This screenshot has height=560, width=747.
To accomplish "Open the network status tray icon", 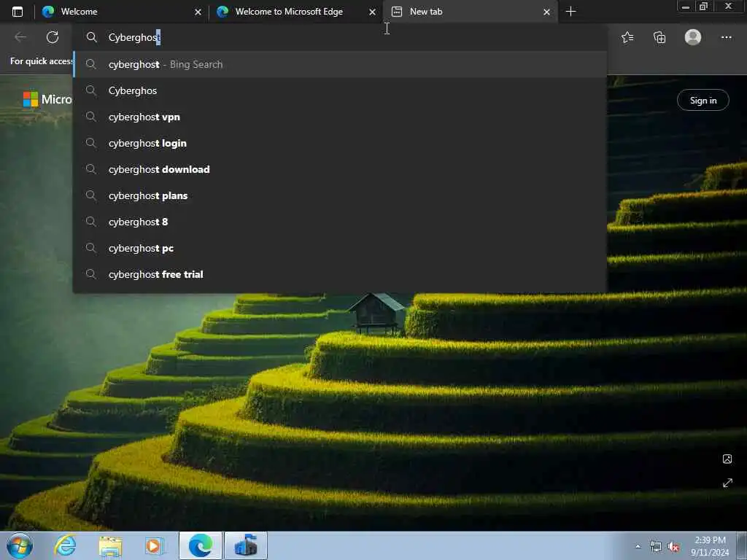I will click(656, 547).
